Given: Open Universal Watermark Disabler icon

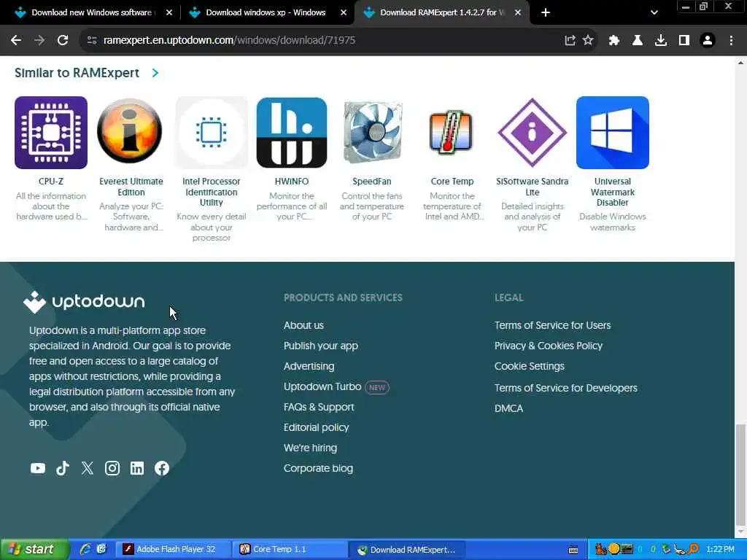Looking at the screenshot, I should tap(613, 133).
